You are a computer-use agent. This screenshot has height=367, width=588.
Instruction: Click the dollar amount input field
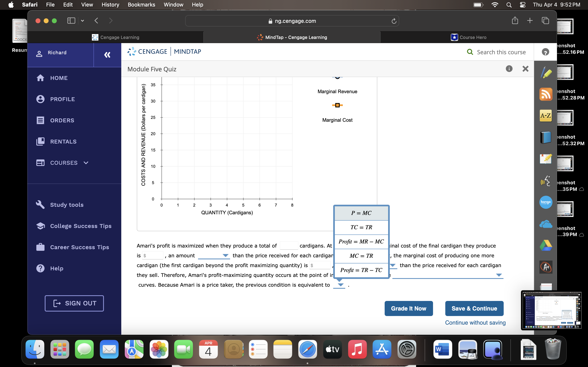click(x=153, y=255)
